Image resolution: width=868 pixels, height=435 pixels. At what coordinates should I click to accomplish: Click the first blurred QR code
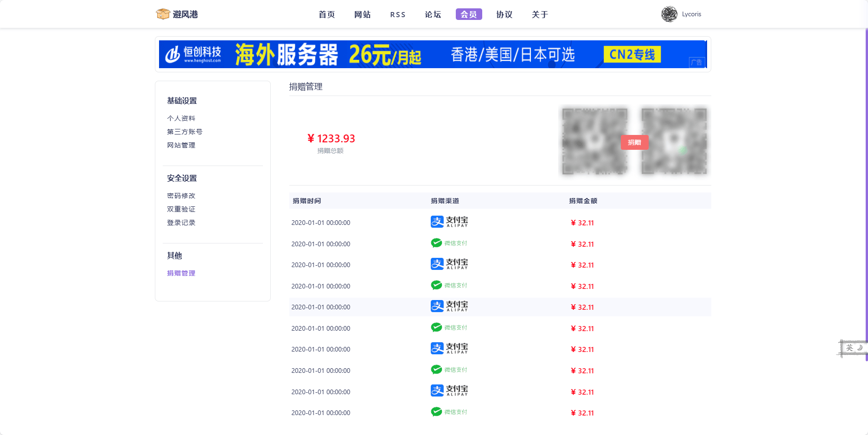click(594, 141)
